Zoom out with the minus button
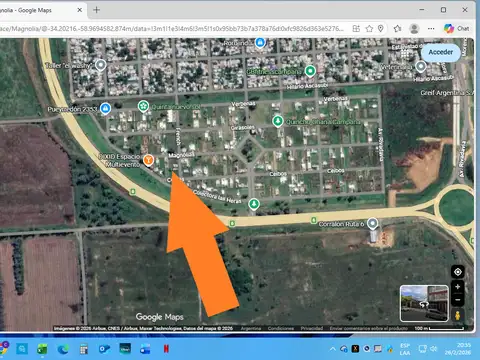Screen dimensions: 480x360 (458, 300)
